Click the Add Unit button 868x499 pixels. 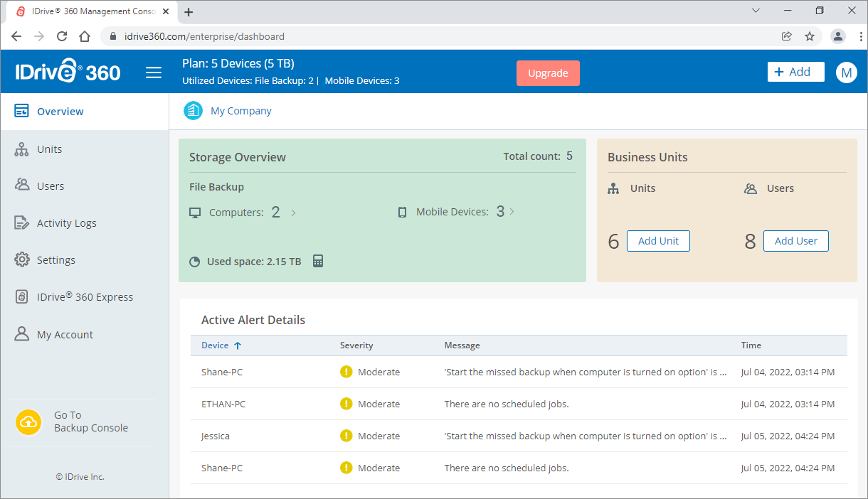tap(658, 240)
